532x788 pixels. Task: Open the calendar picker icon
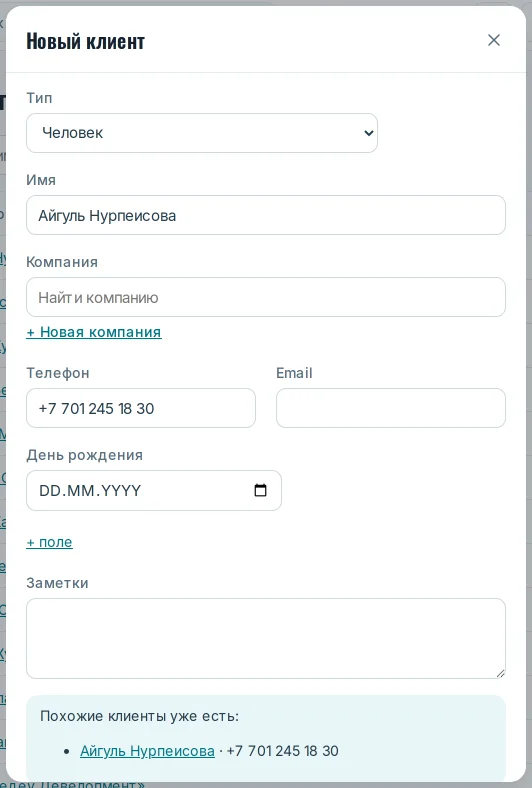click(x=260, y=490)
